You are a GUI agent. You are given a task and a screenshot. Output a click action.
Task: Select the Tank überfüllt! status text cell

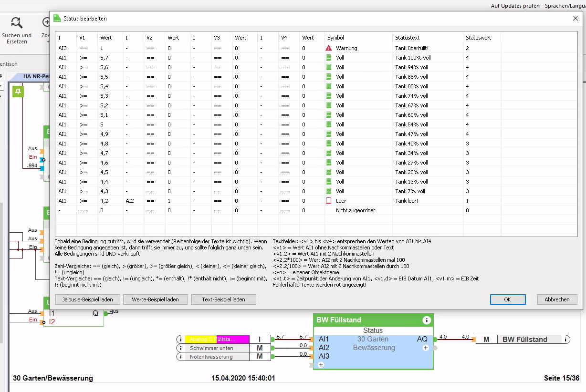pyautogui.click(x=411, y=48)
